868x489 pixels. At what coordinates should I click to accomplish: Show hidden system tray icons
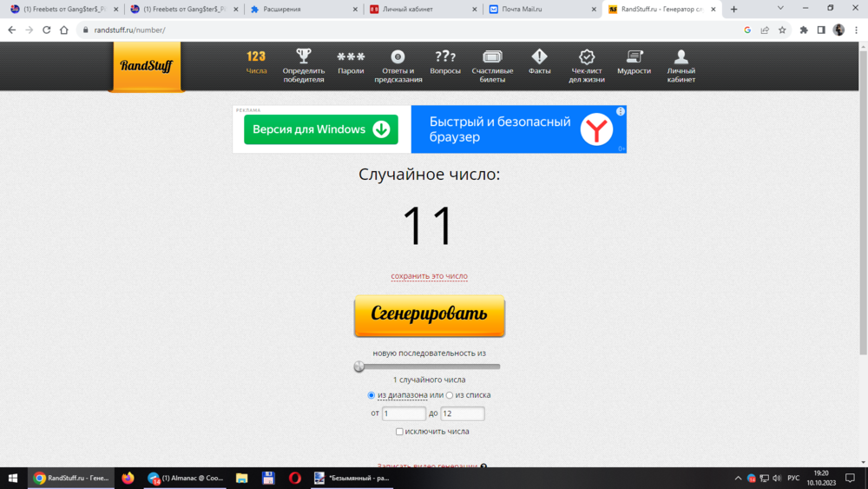pyautogui.click(x=738, y=478)
